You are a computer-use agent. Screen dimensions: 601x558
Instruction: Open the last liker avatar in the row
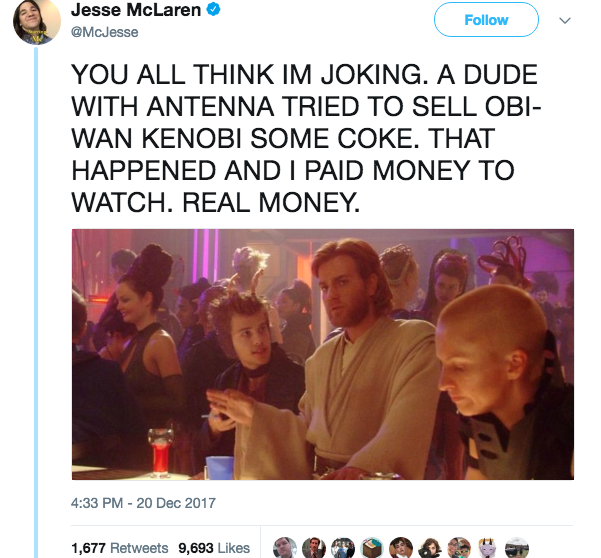[x=517, y=548]
